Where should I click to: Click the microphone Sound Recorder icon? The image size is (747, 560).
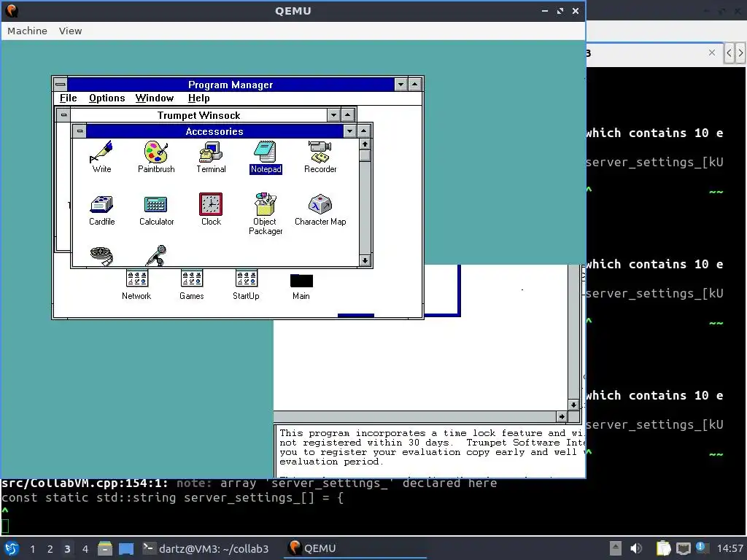click(156, 256)
